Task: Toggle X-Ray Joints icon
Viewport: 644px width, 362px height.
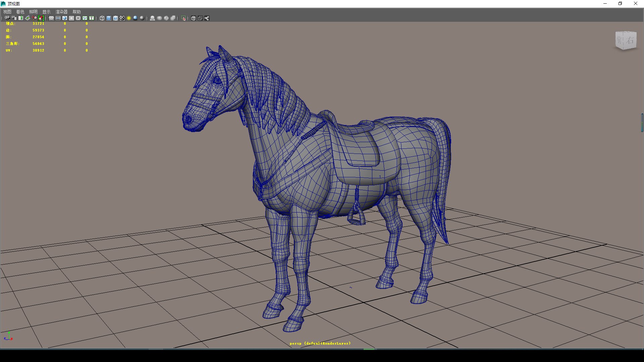Action: [207, 18]
